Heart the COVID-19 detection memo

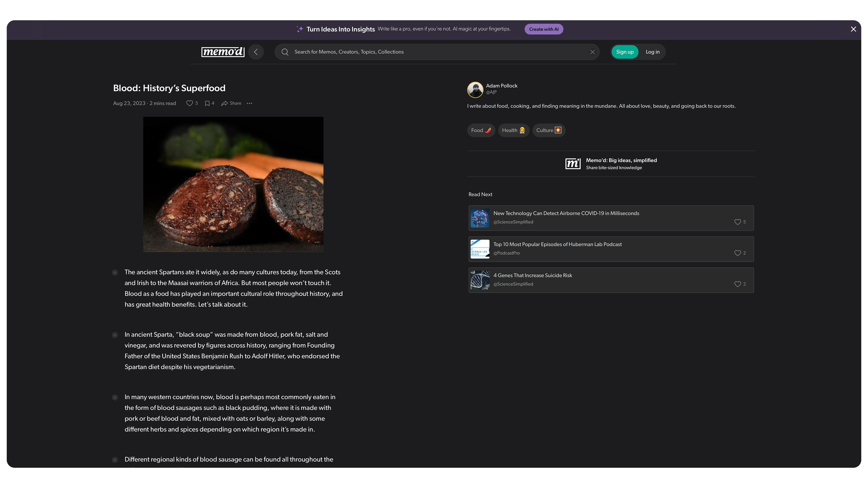(x=737, y=222)
